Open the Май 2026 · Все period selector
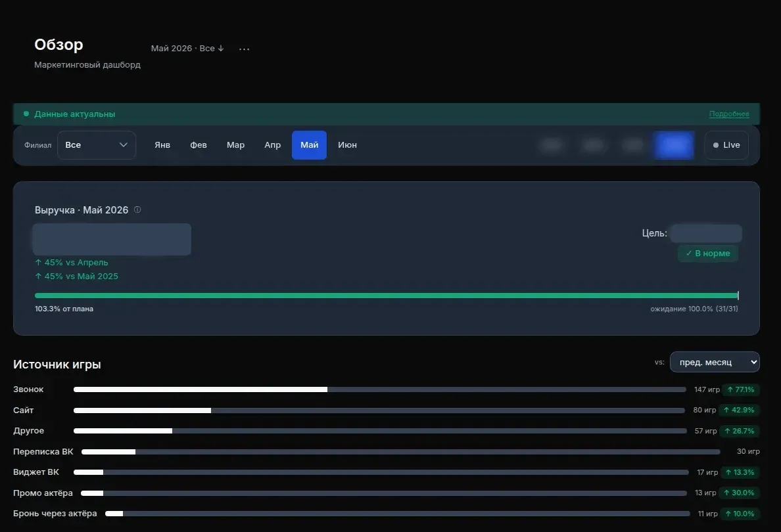The image size is (781, 532). [187, 48]
